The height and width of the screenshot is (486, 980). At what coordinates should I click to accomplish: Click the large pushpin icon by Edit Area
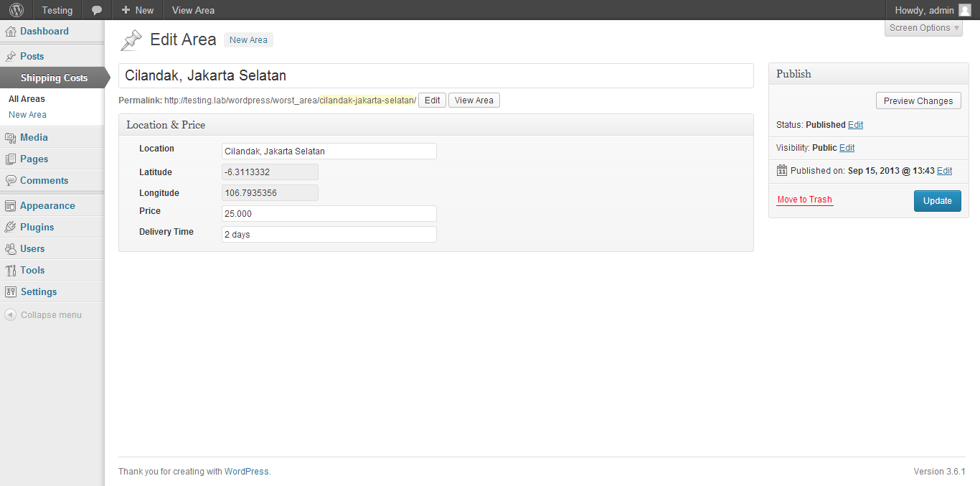click(x=131, y=40)
